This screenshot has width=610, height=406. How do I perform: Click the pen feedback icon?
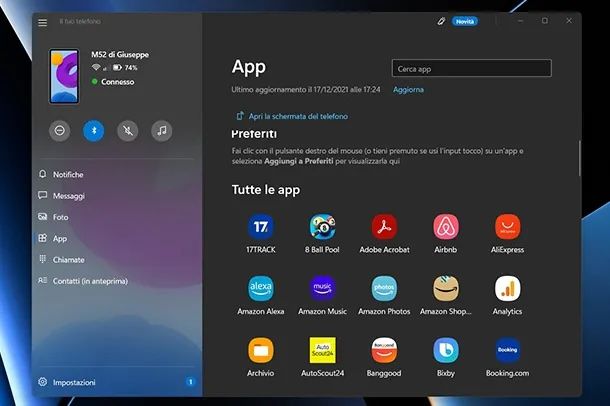pyautogui.click(x=441, y=21)
